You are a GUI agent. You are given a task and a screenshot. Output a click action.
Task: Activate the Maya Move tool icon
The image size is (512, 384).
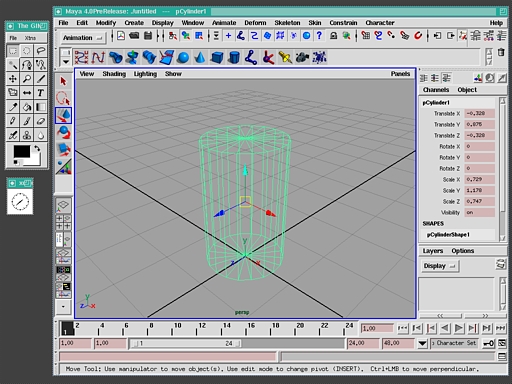(x=63, y=115)
